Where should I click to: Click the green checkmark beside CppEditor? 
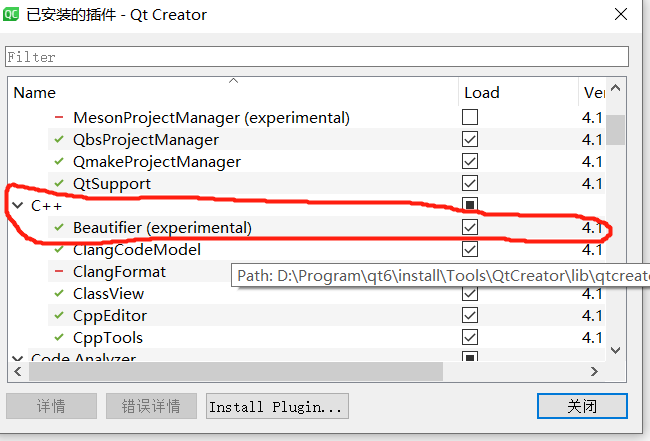(59, 316)
